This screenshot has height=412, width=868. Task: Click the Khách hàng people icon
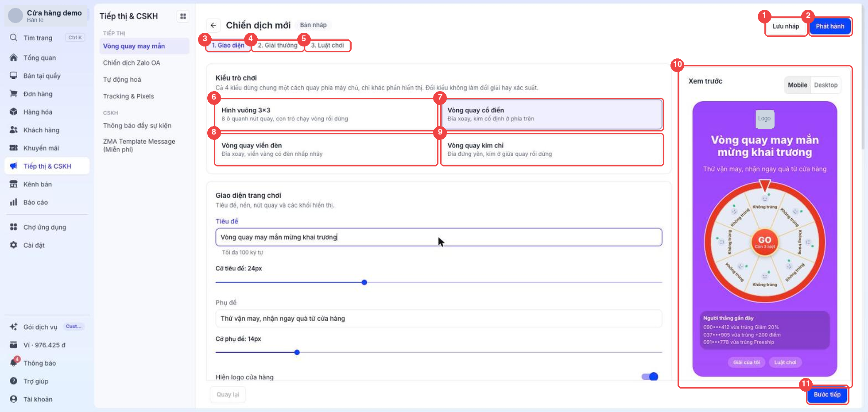(14, 130)
